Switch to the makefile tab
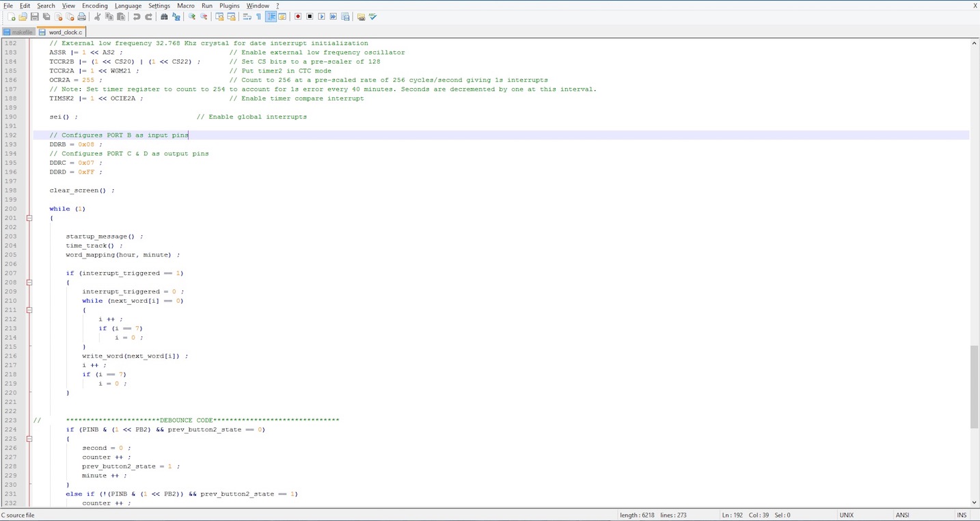Viewport: 980px width, 521px height. (18, 32)
